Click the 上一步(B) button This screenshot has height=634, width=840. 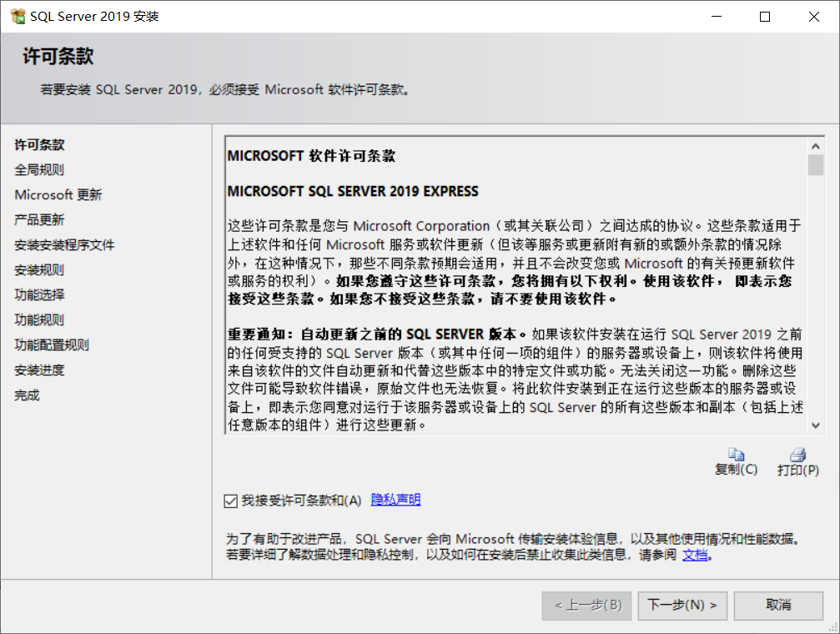pos(586,606)
